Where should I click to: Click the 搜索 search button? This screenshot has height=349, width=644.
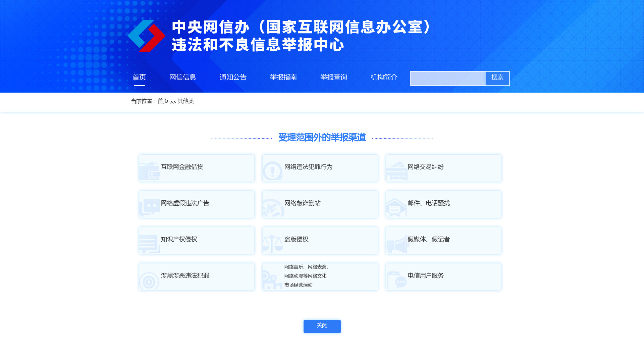coord(497,78)
